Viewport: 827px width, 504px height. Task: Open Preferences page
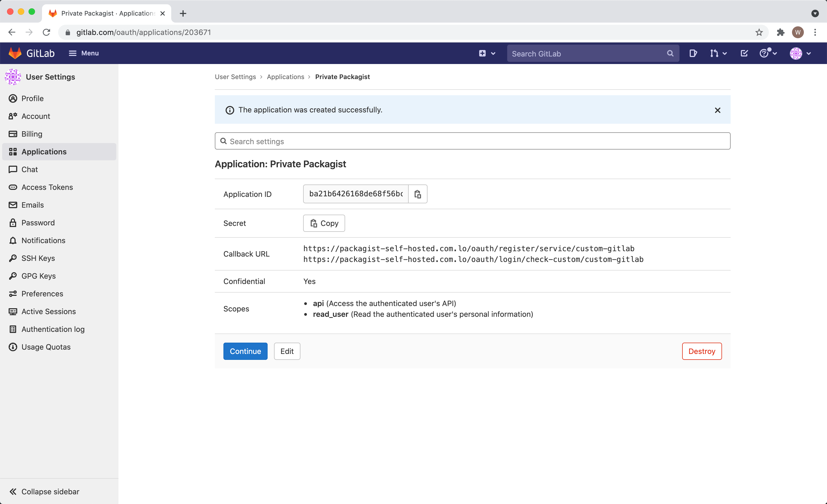[59, 294]
